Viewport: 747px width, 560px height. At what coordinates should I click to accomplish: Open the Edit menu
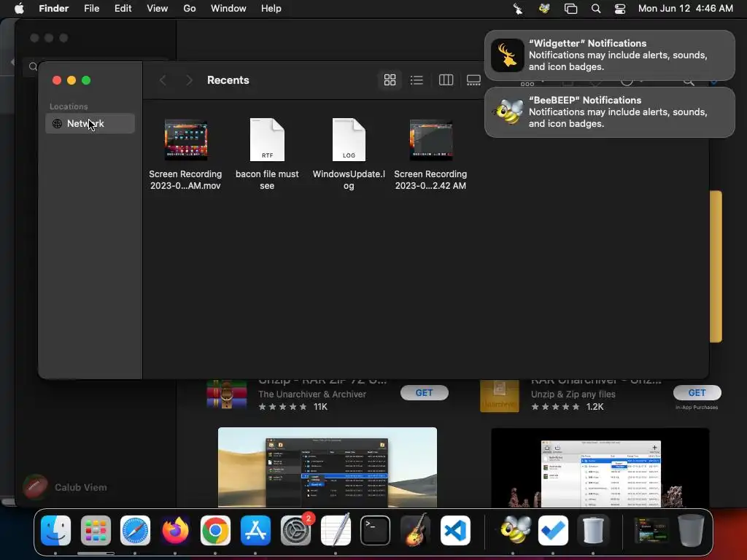click(123, 9)
